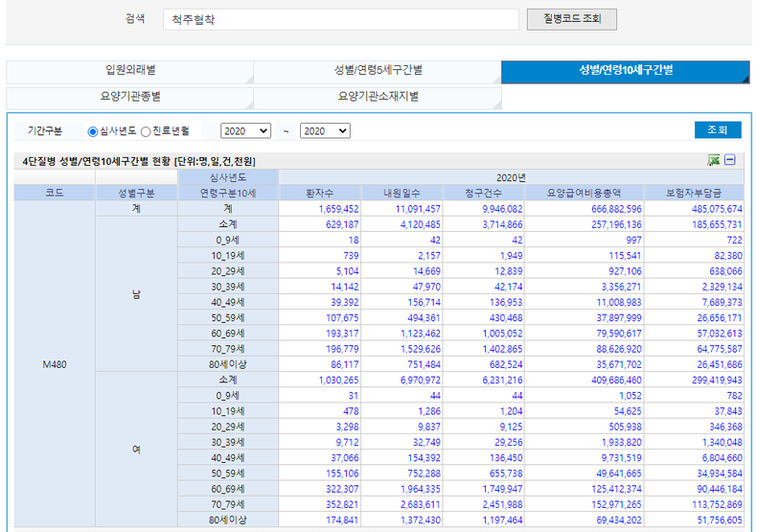Open the 요양기관종별 tab
This screenshot has height=532, width=757.
click(x=130, y=97)
